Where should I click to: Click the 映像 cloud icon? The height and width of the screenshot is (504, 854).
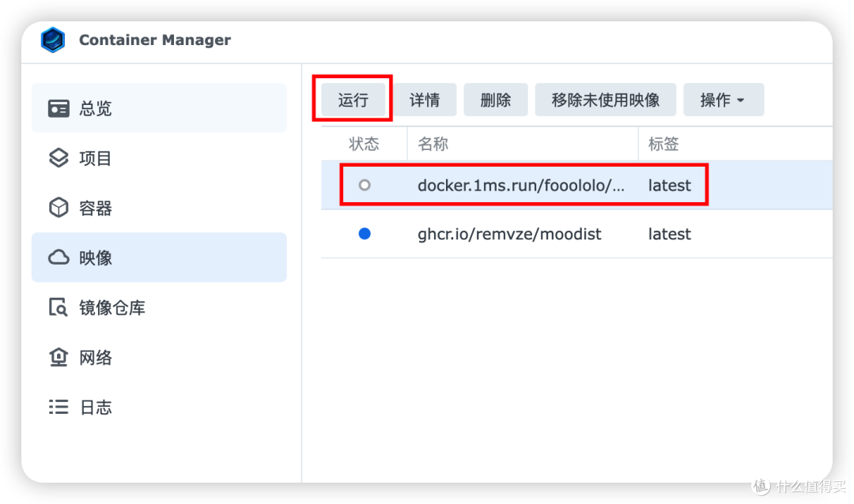(x=59, y=258)
